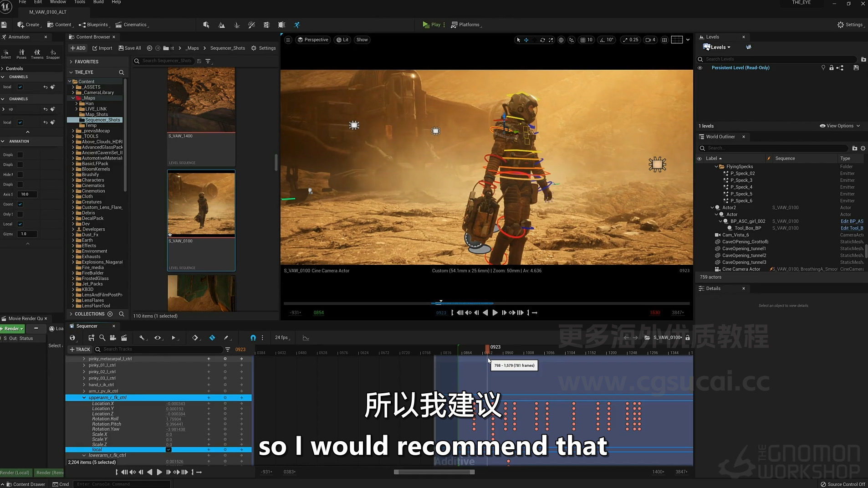Select the Fracture mode icon
The height and width of the screenshot is (488, 868).
pyautogui.click(x=266, y=25)
